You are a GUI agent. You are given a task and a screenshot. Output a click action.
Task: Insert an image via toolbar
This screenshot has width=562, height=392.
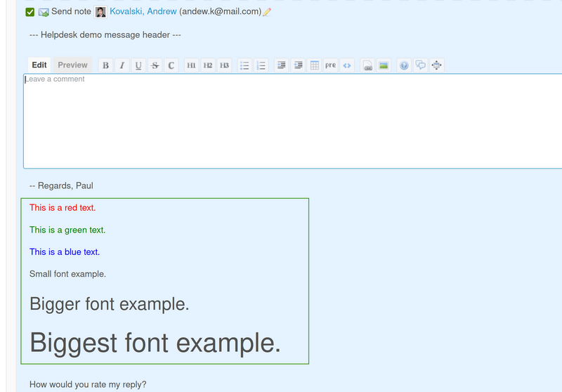(x=384, y=65)
